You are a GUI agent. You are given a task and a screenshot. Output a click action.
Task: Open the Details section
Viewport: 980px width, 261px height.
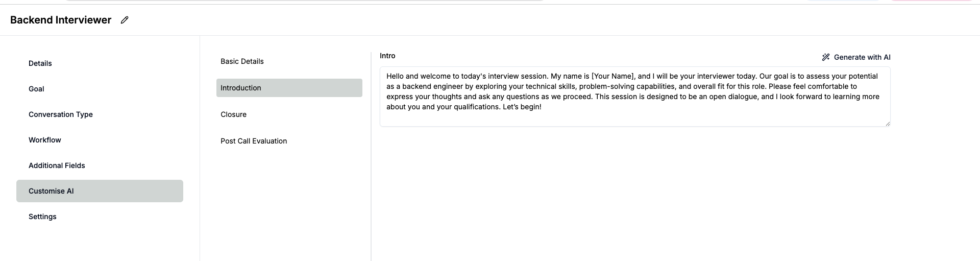coord(40,63)
